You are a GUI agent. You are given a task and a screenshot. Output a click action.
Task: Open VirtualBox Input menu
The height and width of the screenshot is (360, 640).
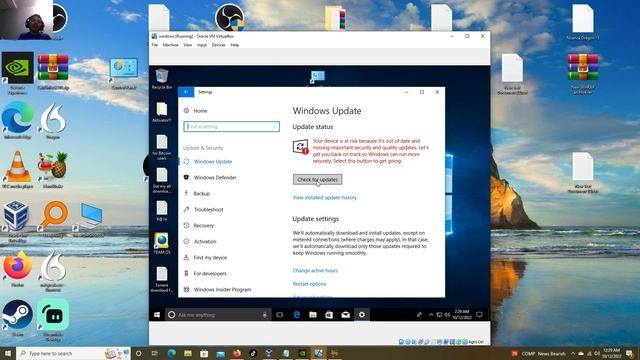point(202,45)
